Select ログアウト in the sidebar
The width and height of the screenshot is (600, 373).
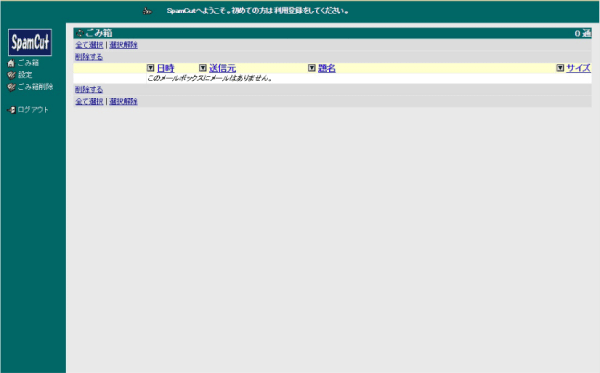pyautogui.click(x=33, y=110)
